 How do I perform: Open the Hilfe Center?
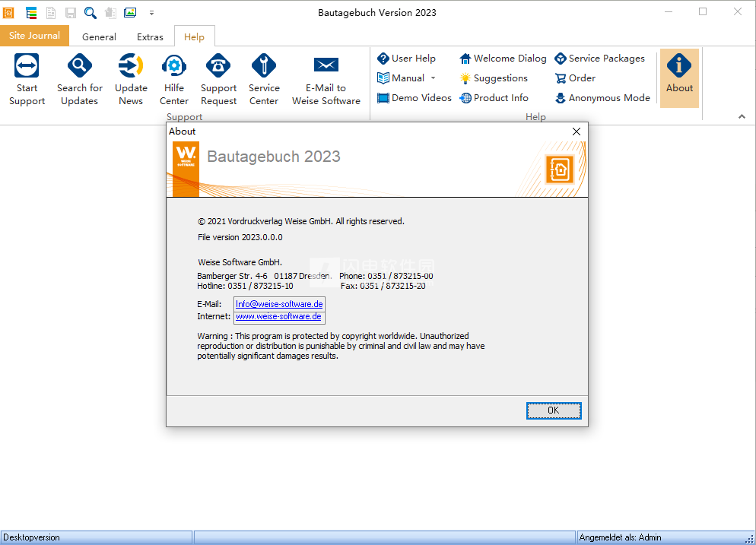click(174, 80)
